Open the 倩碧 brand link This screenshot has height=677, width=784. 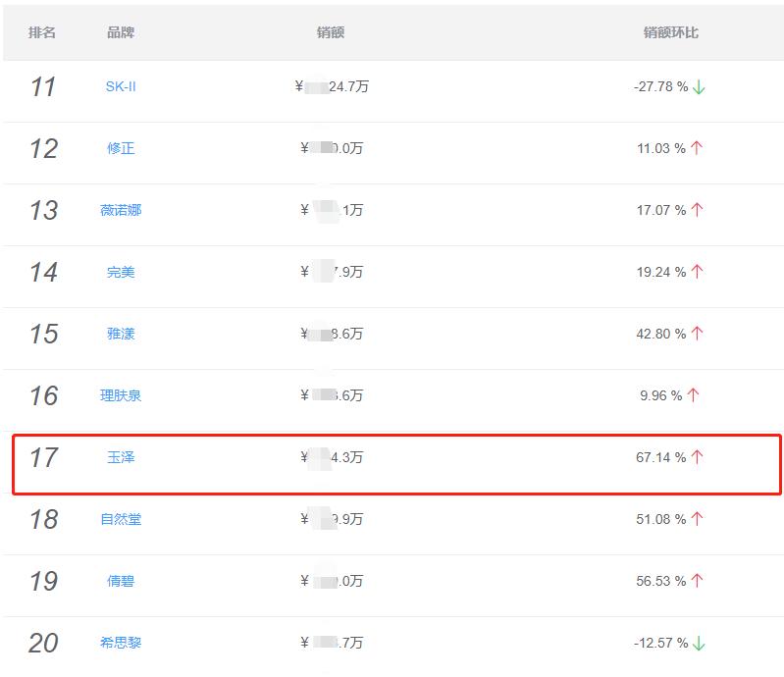coord(121,581)
